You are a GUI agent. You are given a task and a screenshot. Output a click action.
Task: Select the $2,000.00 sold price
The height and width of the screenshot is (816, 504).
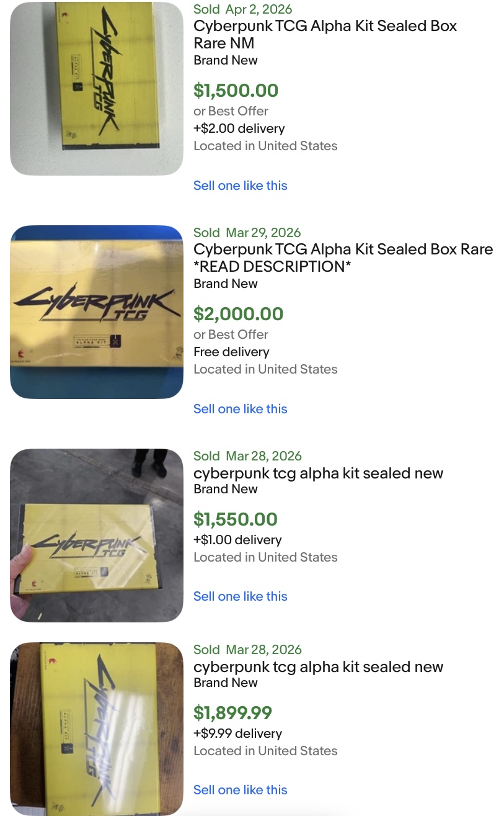[x=238, y=314]
